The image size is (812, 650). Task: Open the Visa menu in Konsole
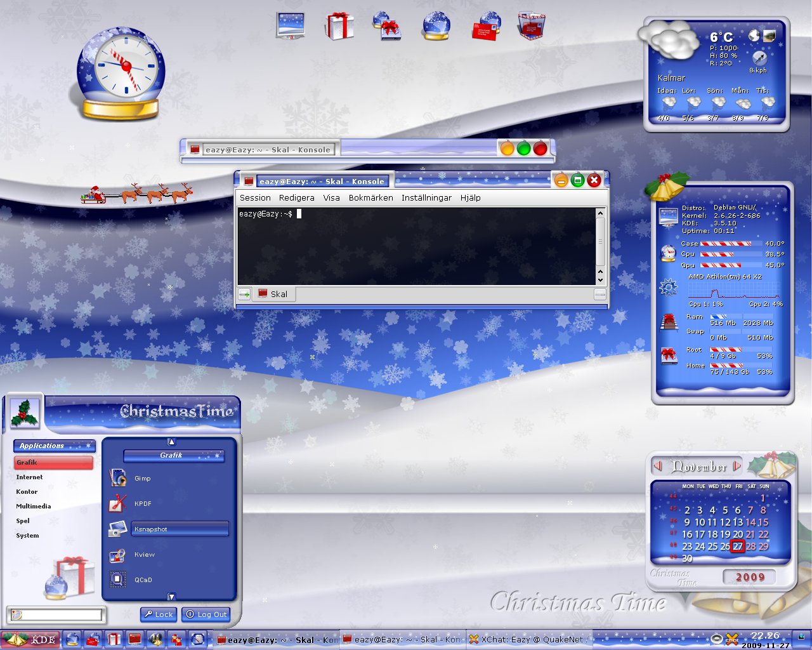[x=331, y=197]
